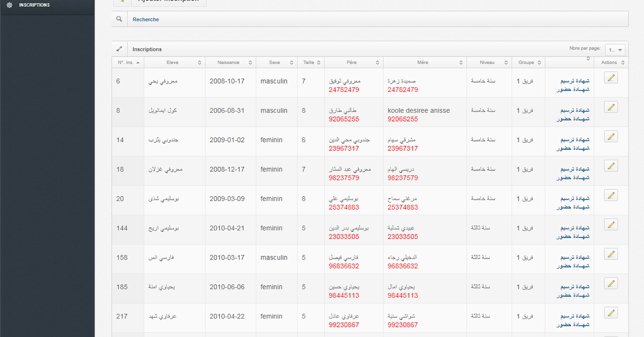This screenshot has width=644, height=337.
Task: Click the sort arrows on Mère header
Action: coord(461,62)
